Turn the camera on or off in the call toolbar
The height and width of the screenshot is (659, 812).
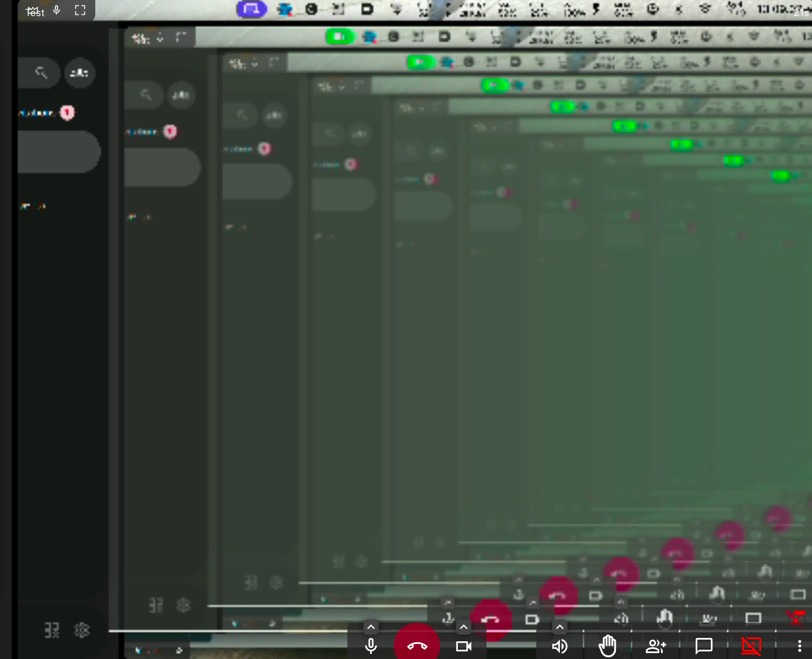click(x=464, y=646)
